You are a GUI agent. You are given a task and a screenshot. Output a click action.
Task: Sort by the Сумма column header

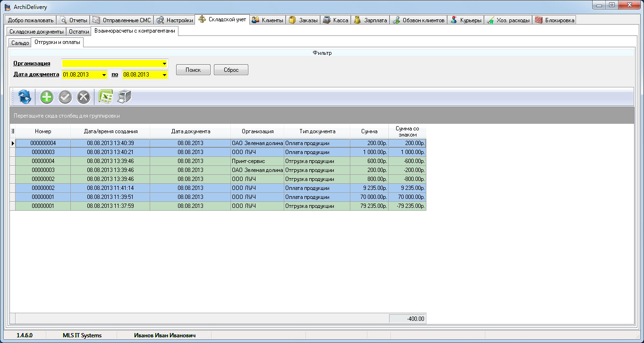click(369, 131)
